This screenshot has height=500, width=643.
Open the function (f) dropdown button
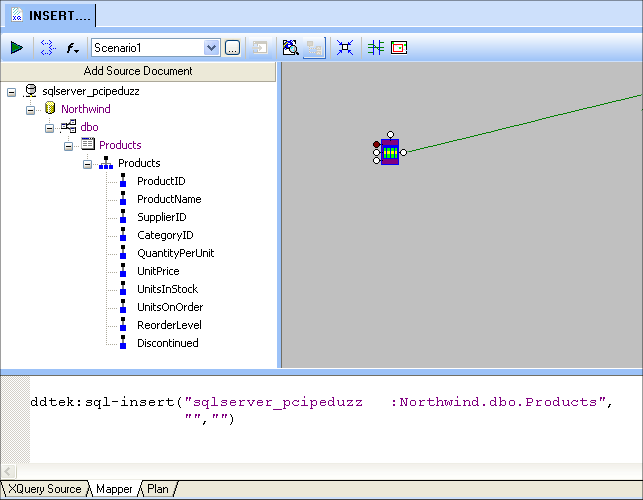[73, 48]
